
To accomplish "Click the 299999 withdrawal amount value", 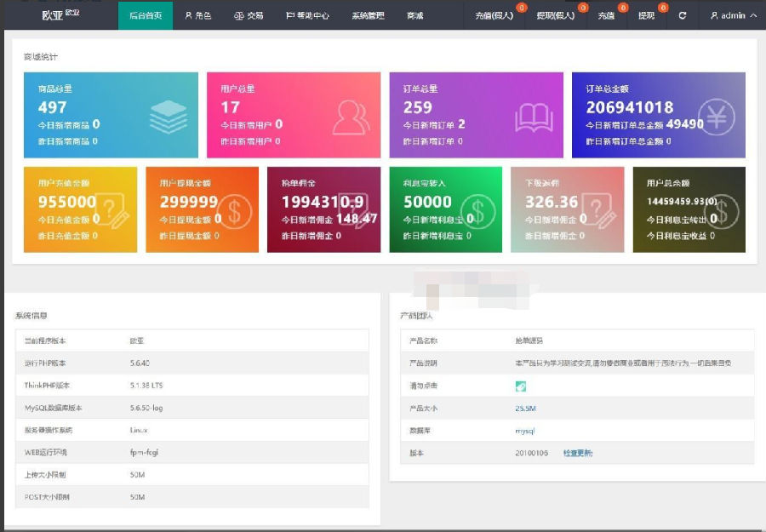I will (x=189, y=201).
